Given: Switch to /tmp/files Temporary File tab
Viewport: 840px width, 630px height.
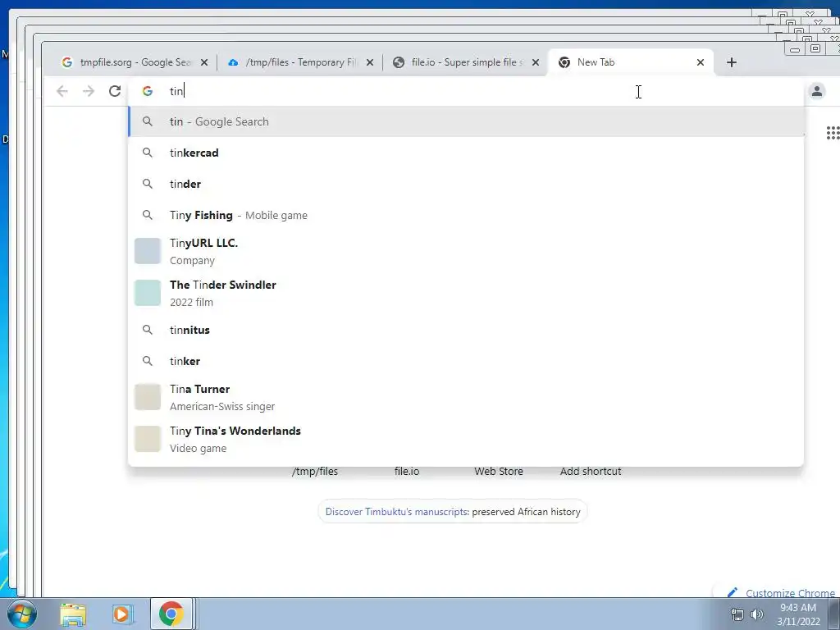Looking at the screenshot, I should (x=300, y=62).
